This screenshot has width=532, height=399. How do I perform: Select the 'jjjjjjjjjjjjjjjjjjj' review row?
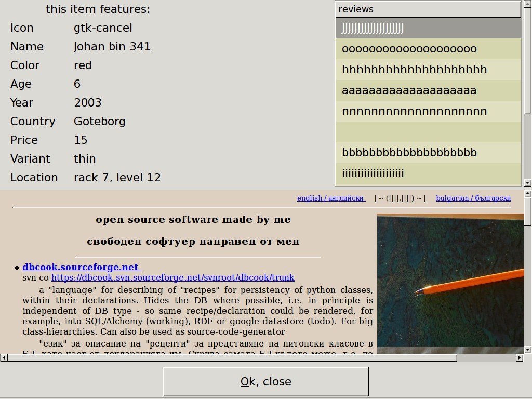point(428,28)
